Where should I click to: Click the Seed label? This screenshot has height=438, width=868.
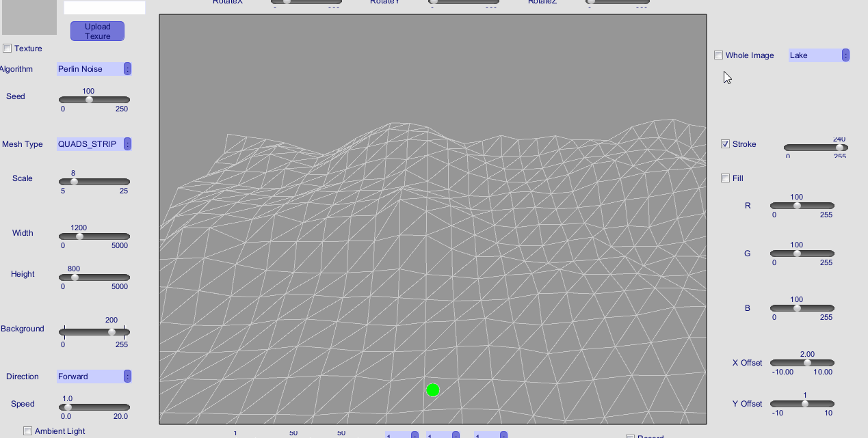point(16,96)
